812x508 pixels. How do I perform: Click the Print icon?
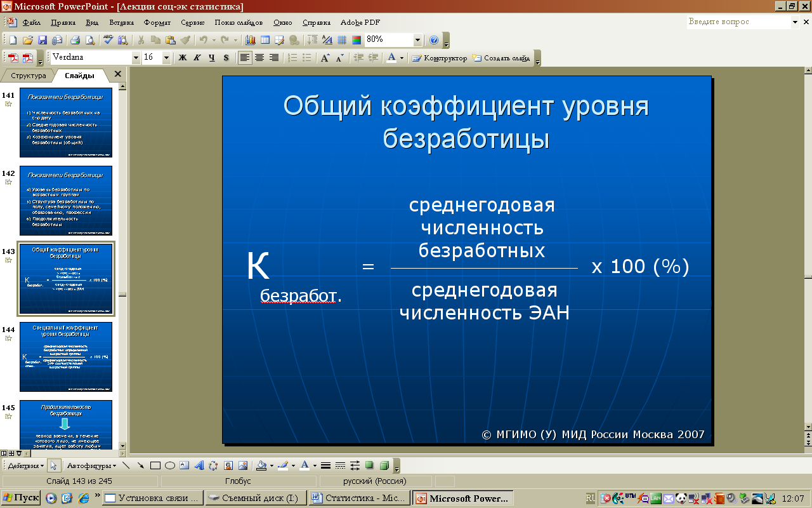point(75,39)
